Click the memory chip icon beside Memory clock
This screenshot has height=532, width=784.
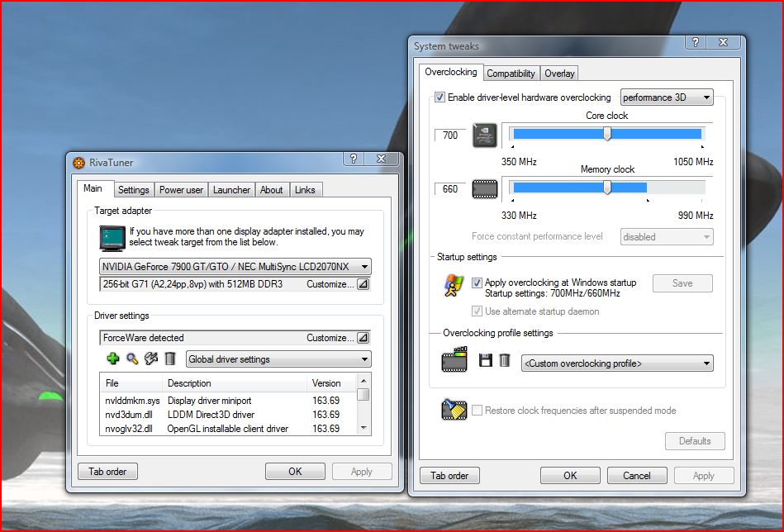coord(484,189)
